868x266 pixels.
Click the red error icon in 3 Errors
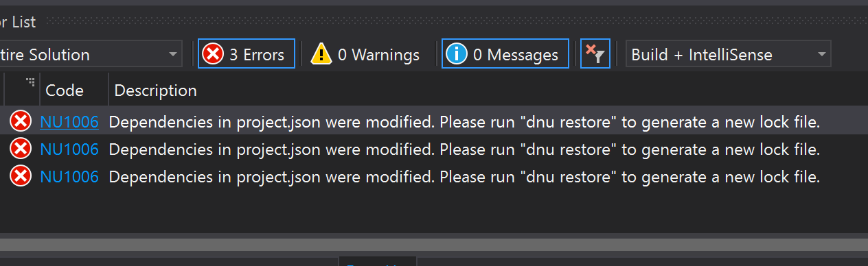213,54
